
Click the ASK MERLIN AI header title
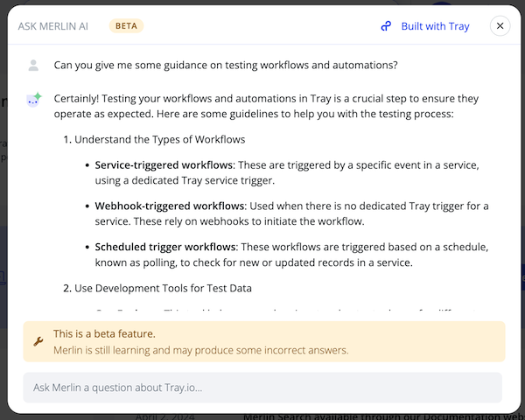pos(53,26)
